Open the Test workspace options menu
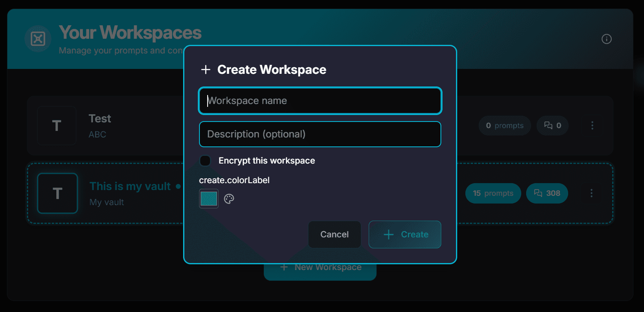 [592, 126]
